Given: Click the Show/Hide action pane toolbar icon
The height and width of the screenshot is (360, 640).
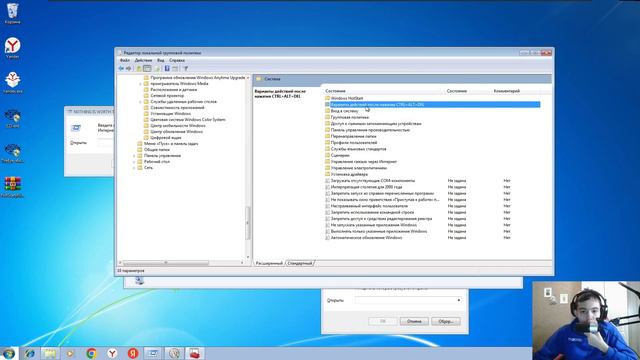Looking at the screenshot, I should pyautogui.click(x=175, y=69).
